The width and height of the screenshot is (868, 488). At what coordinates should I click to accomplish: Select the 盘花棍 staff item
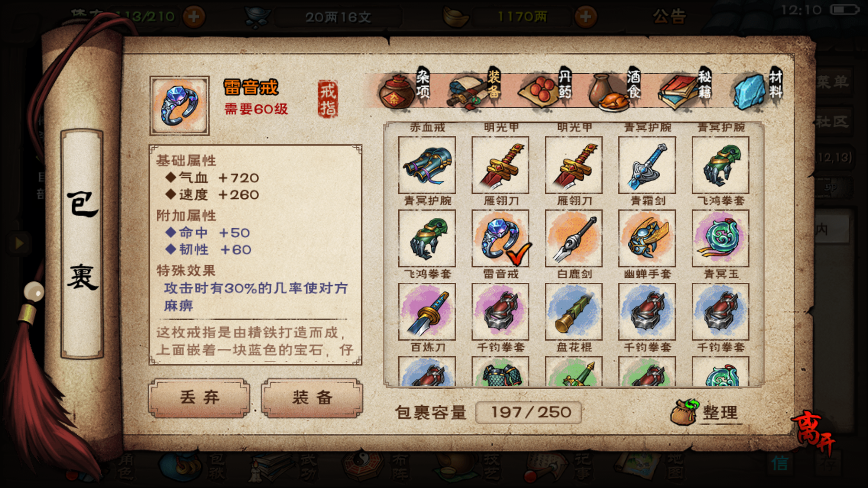(574, 311)
